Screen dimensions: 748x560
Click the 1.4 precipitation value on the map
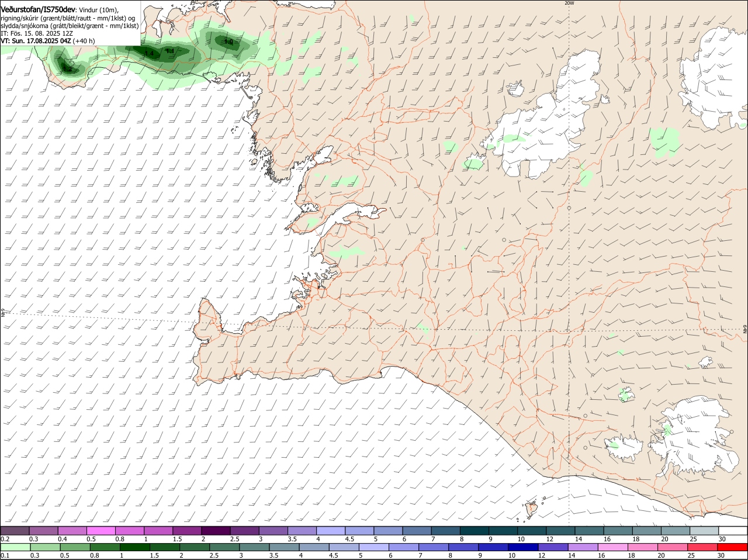pyautogui.click(x=148, y=54)
